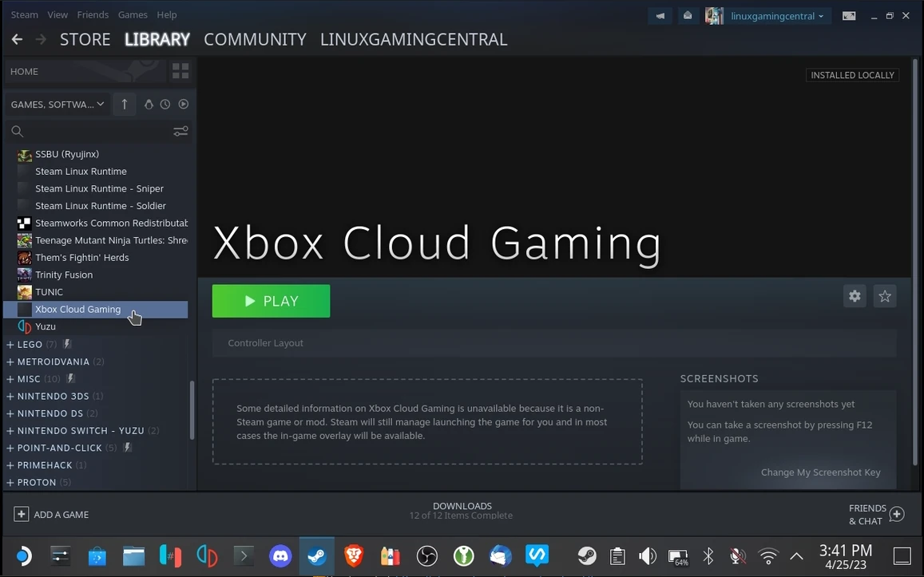Open Konsole terminal from the taskbar

pos(244,555)
